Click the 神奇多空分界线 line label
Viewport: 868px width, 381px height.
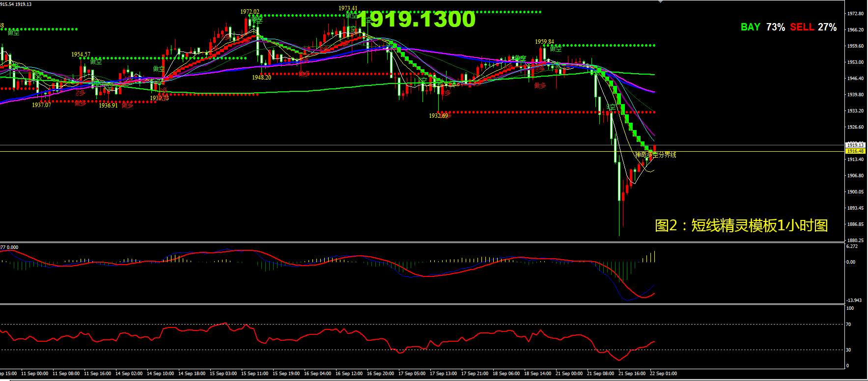click(x=656, y=155)
